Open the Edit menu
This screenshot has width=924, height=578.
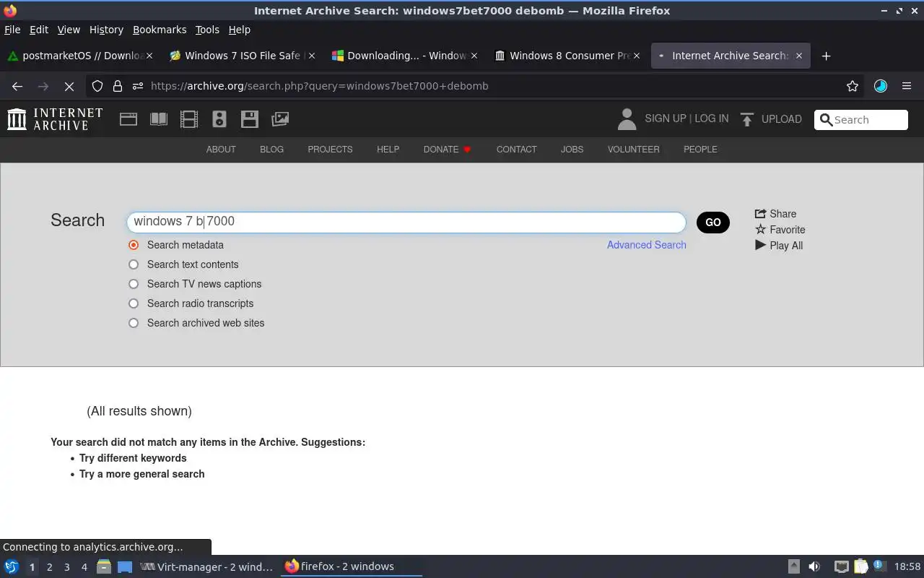[39, 30]
